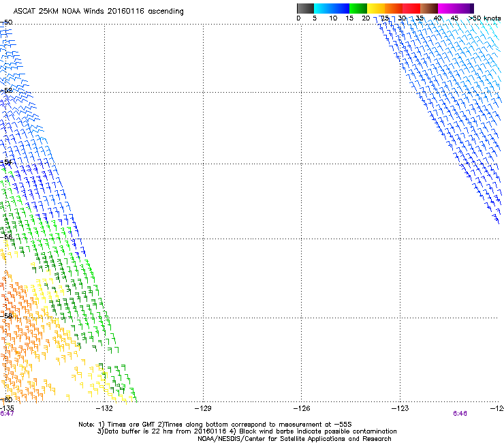
Task: Click the orange 25-30 knots color segment
Action: 394,8
